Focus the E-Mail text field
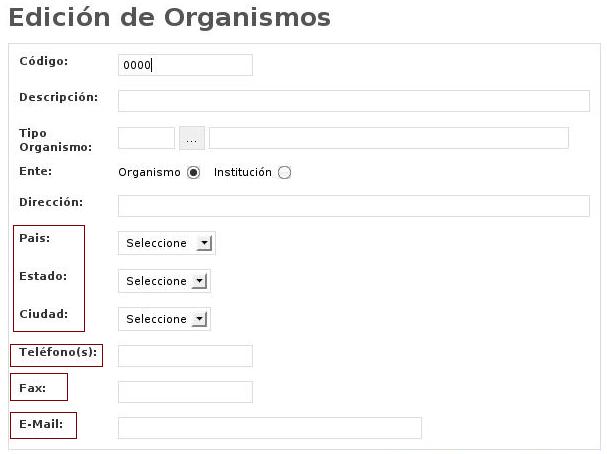 click(269, 428)
